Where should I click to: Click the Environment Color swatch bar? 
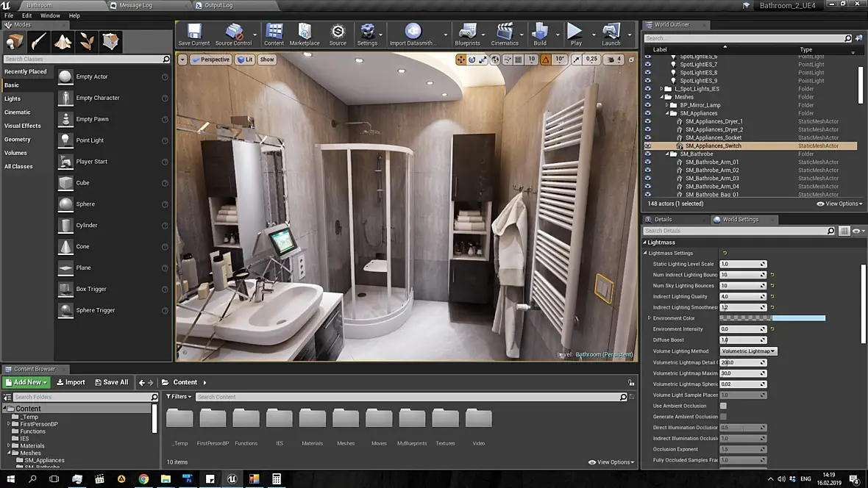772,318
